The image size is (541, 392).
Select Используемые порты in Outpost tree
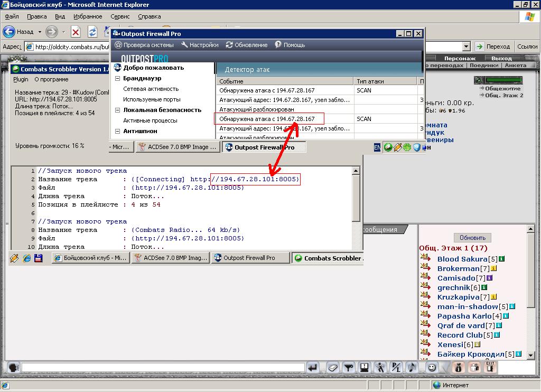click(x=152, y=99)
